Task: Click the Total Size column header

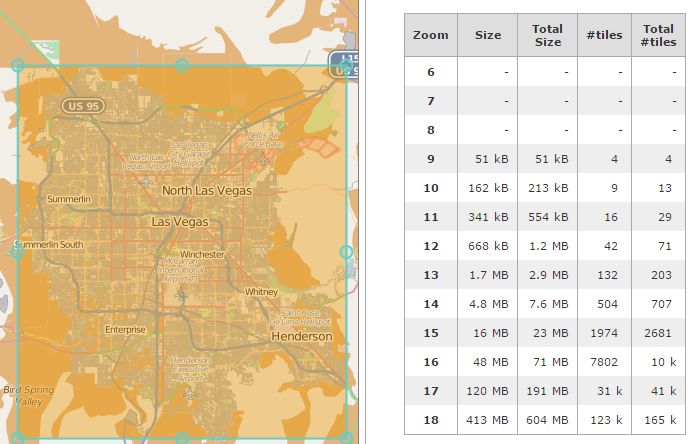Action: pos(547,35)
